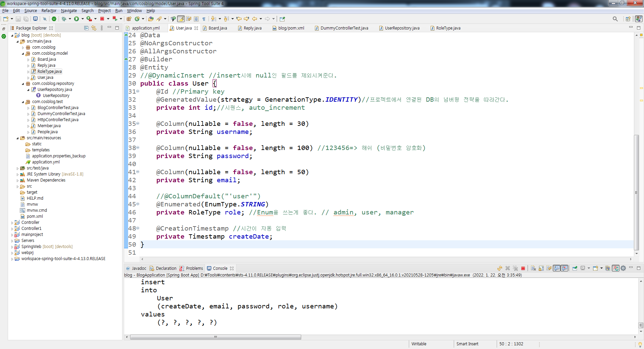Viewport: 644px width, 349px height.
Task: Click Pin Console icon
Action: coord(575,268)
